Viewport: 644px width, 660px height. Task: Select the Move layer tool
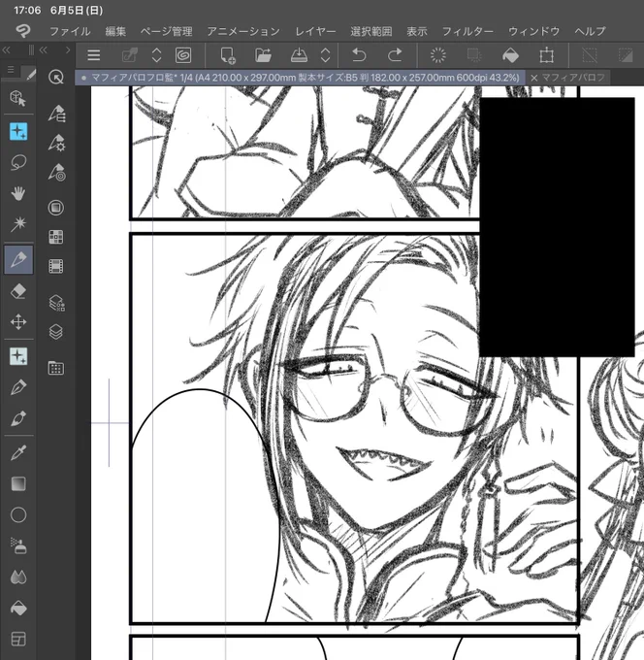click(18, 322)
